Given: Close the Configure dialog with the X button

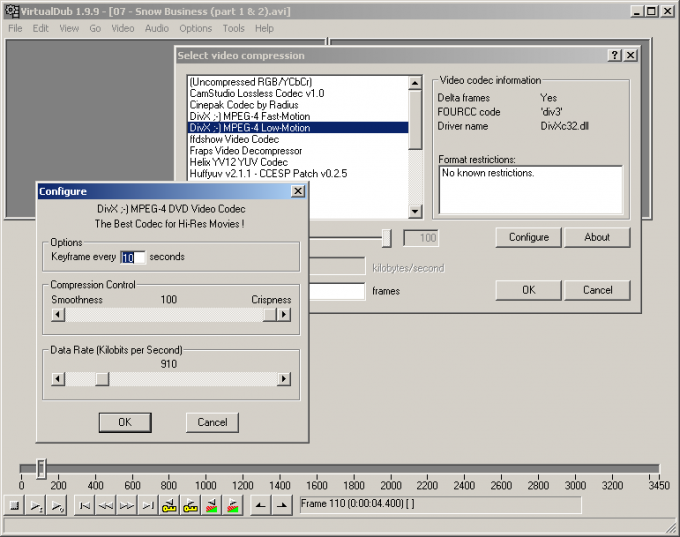Looking at the screenshot, I should point(298,191).
